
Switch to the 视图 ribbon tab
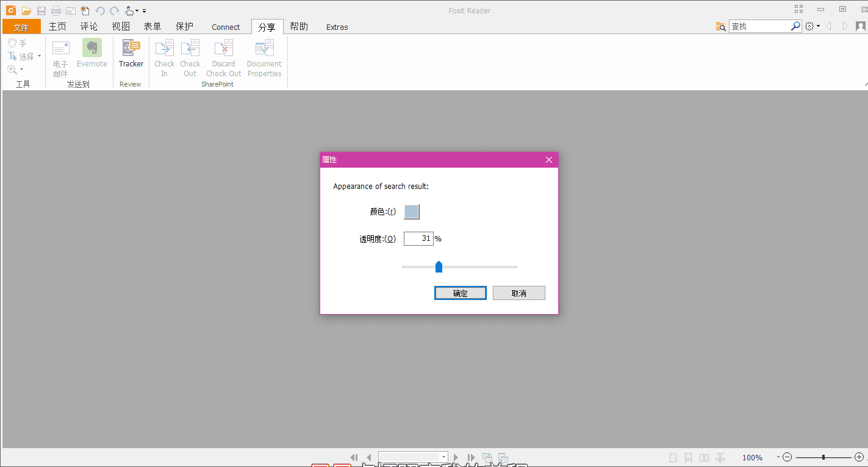[x=121, y=26]
